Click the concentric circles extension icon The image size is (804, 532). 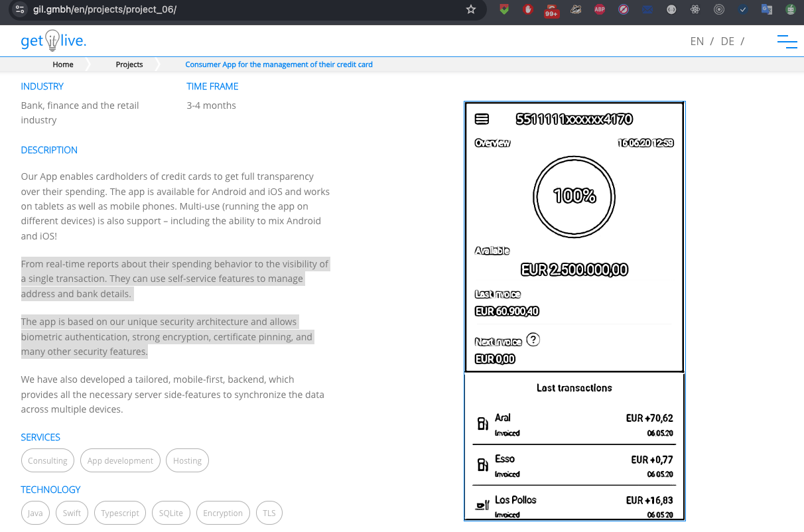coord(719,9)
